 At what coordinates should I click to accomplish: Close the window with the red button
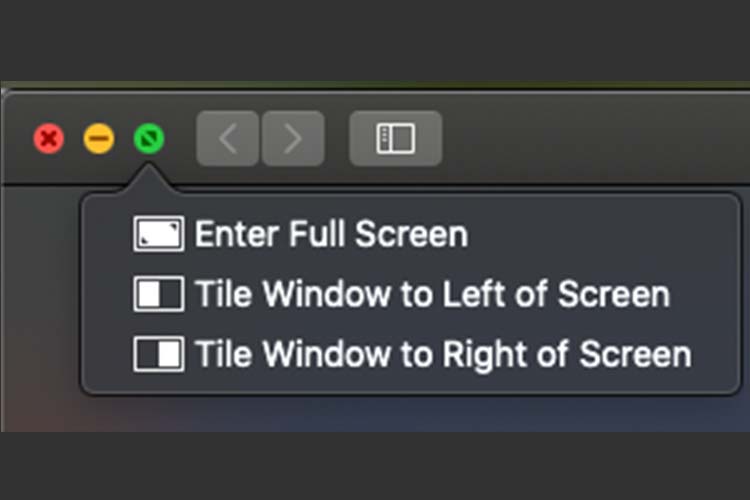point(49,139)
